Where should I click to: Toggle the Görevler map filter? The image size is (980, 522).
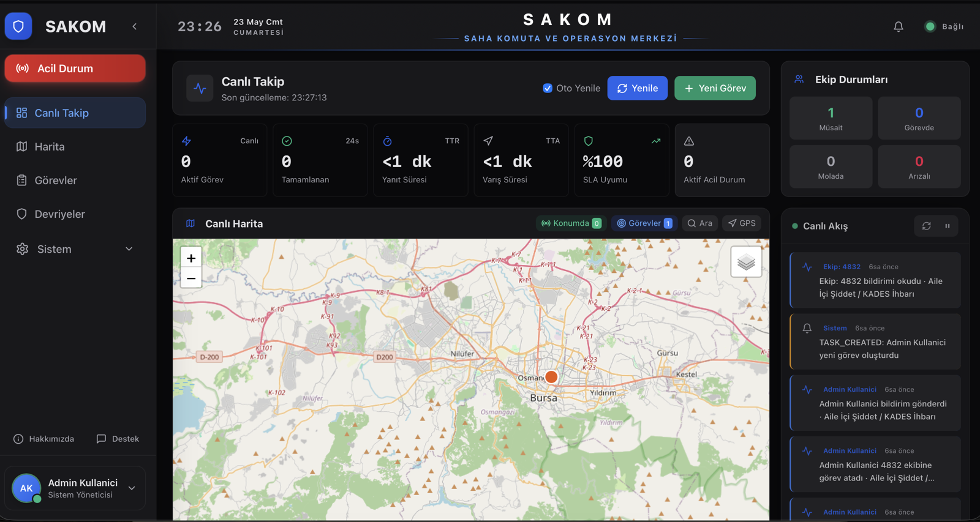click(644, 223)
